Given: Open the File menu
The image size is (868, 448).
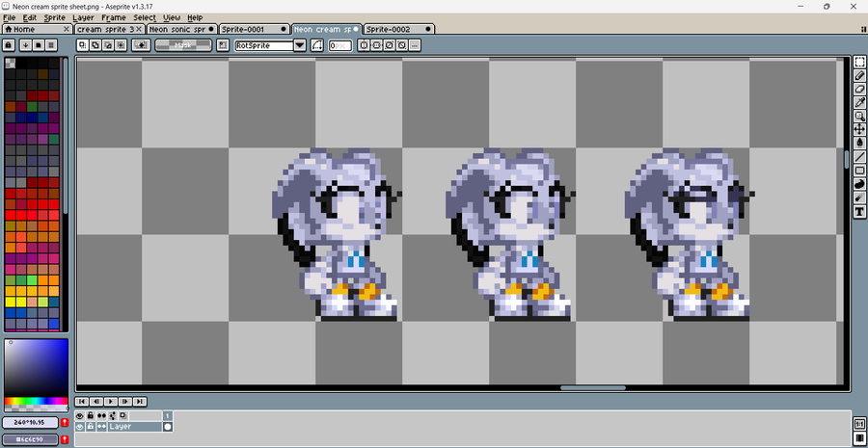Looking at the screenshot, I should coord(10,17).
